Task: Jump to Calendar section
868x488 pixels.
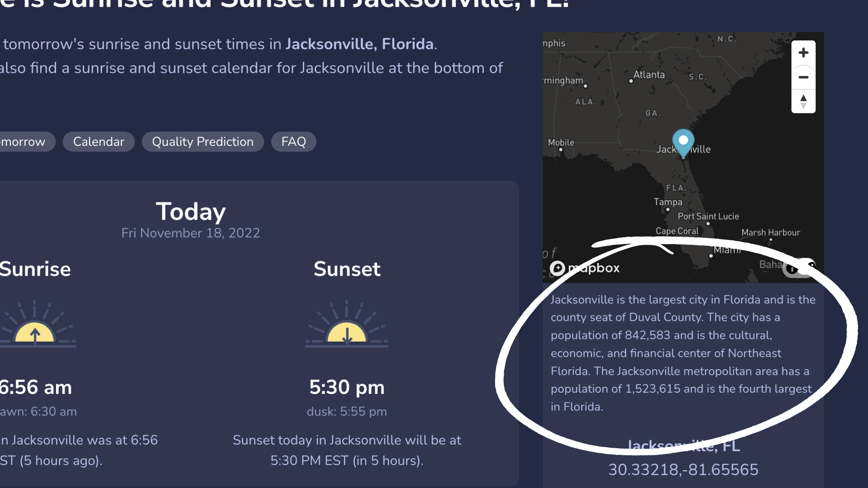Action: (99, 142)
